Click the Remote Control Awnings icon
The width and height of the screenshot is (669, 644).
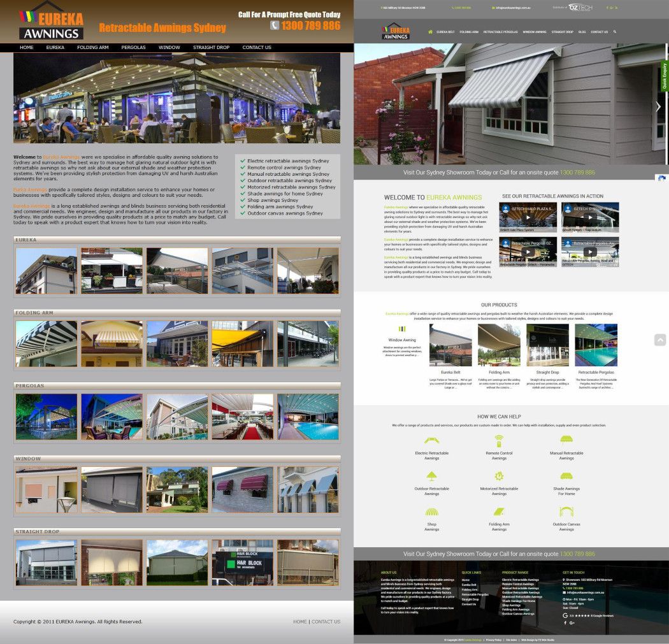499,441
